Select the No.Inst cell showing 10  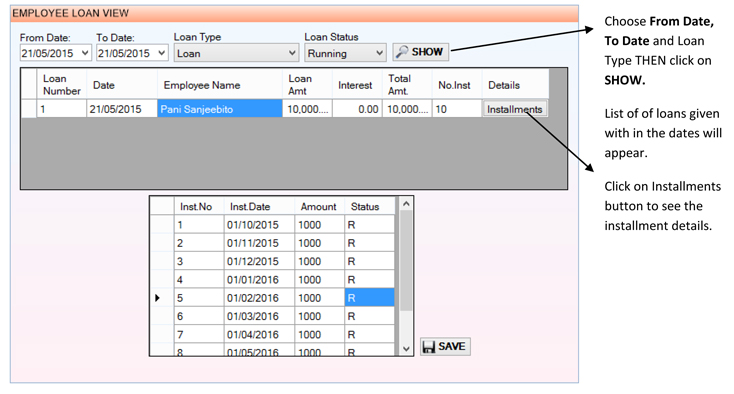point(457,109)
